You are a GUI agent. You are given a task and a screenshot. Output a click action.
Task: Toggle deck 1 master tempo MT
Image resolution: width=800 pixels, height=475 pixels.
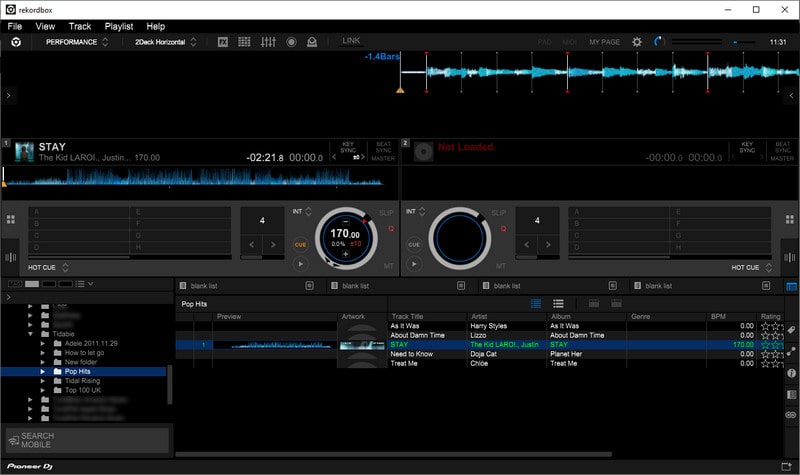(x=388, y=266)
